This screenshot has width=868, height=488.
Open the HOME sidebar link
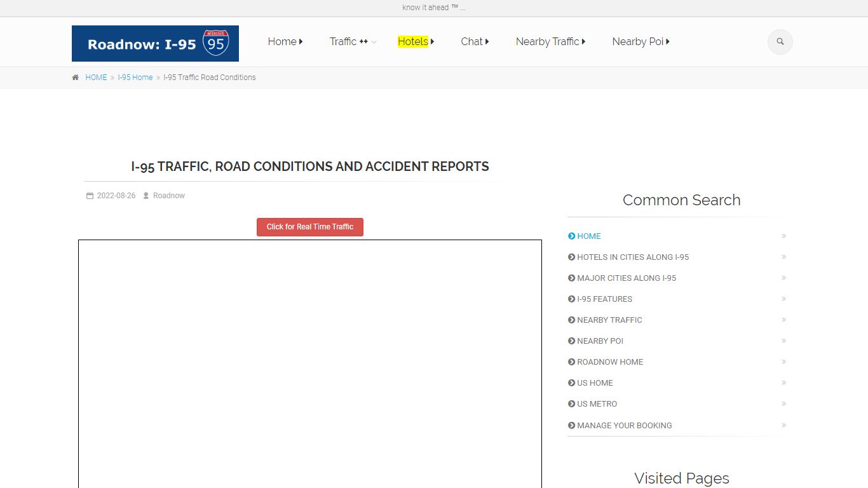(x=589, y=236)
